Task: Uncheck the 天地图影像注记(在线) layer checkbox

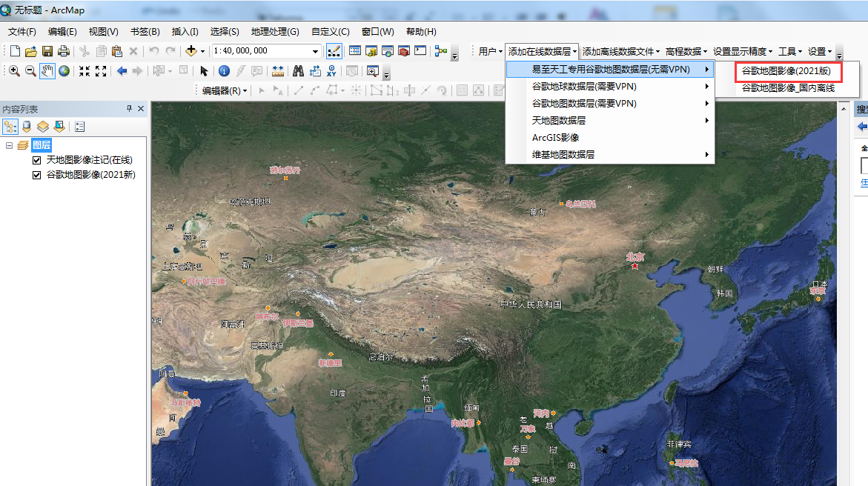Action: tap(37, 160)
